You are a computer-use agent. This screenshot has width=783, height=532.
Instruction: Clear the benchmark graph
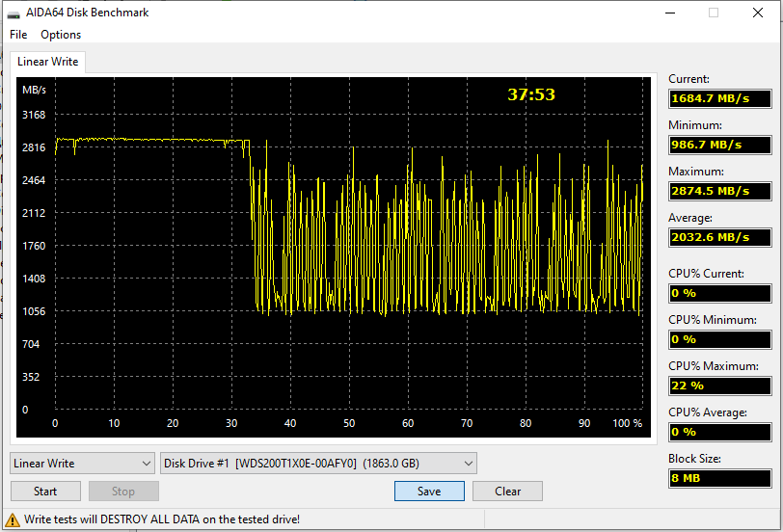point(508,492)
